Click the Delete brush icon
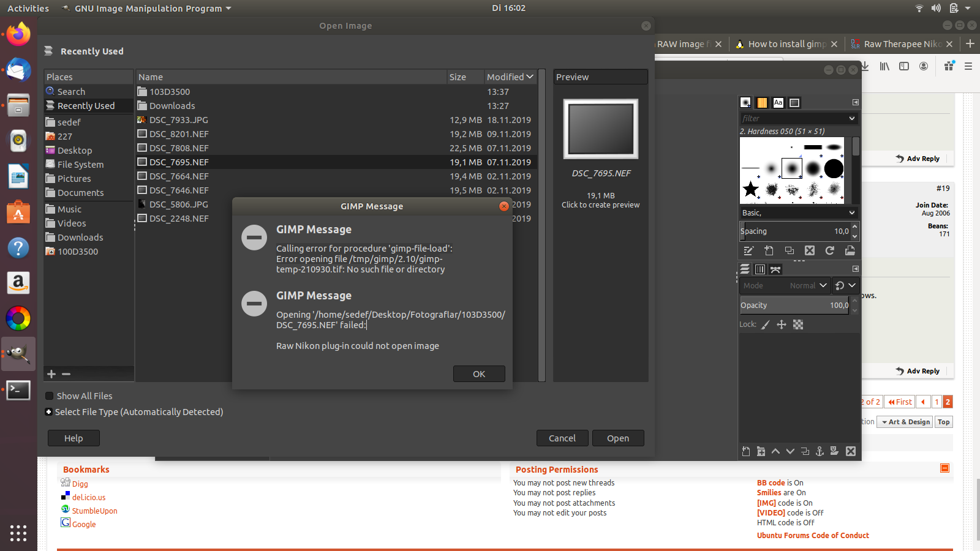Viewport: 980px width, 551px height. tap(810, 251)
